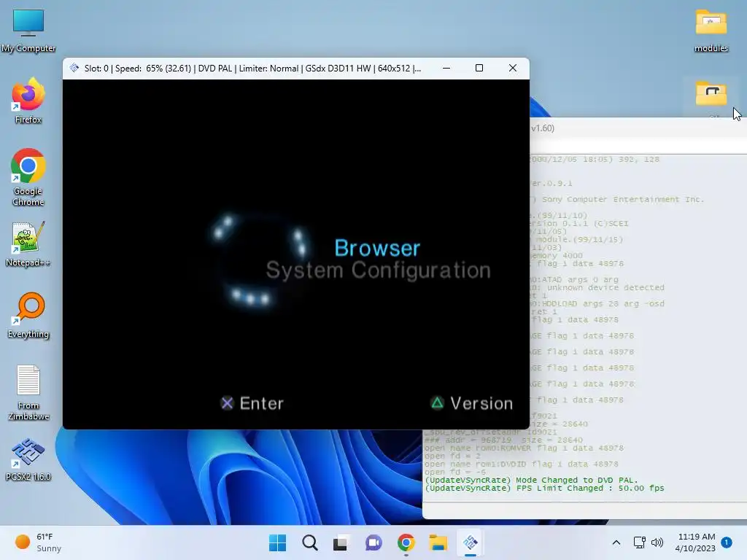Open the notification badge in the tray
The image size is (747, 560).
pyautogui.click(x=727, y=542)
